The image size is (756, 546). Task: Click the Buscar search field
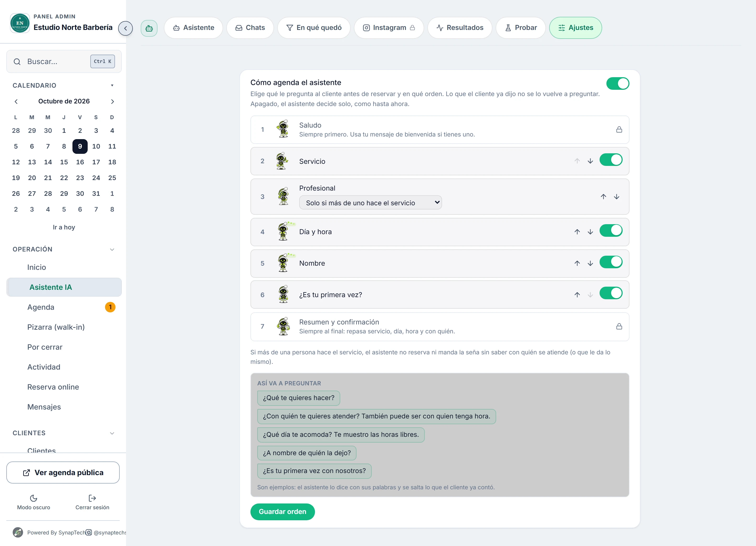[64, 62]
